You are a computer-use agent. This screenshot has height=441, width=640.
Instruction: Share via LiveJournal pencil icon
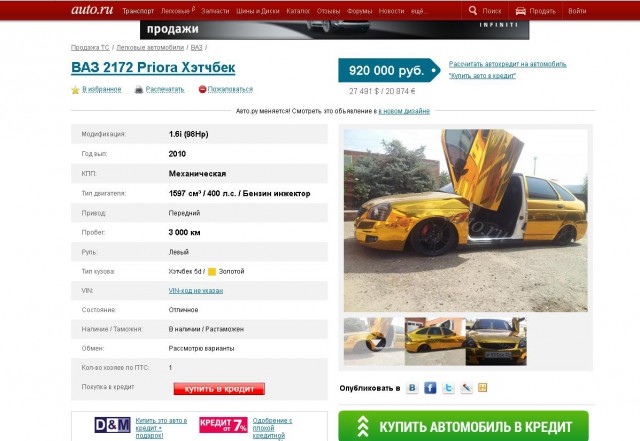point(466,388)
